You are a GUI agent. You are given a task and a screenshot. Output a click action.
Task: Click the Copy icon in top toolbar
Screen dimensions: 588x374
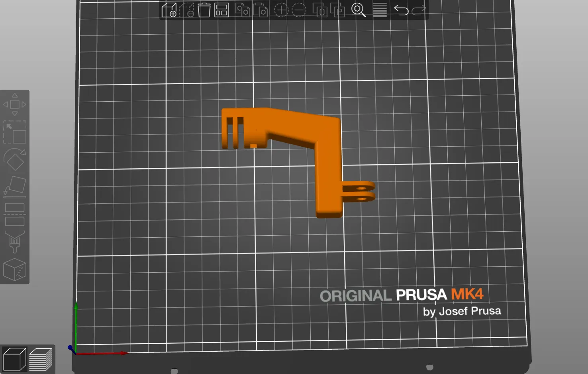point(243,10)
